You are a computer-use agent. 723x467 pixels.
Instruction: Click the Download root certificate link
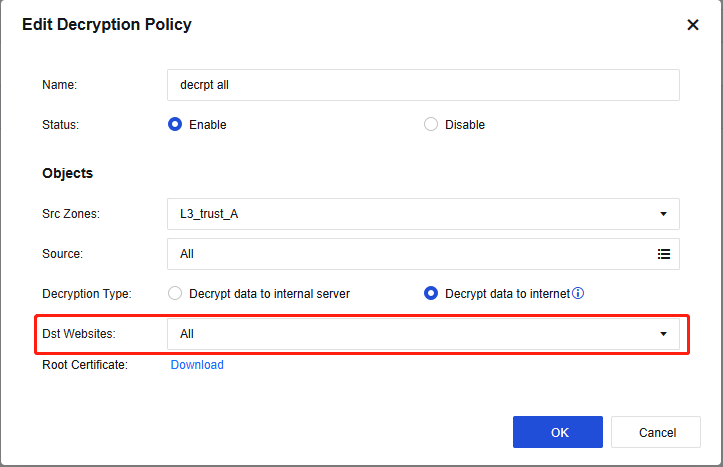197,365
